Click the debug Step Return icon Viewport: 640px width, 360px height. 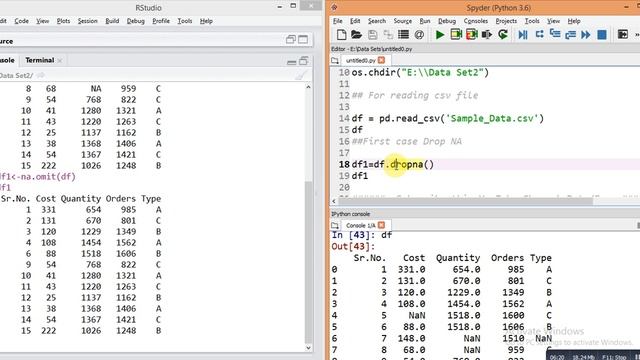click(x=570, y=35)
